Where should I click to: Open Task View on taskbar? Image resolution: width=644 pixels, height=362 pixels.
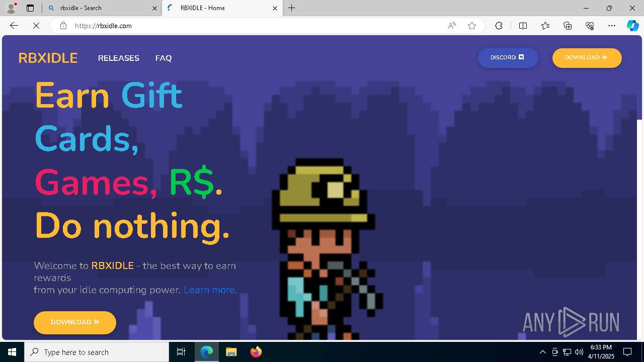click(181, 352)
